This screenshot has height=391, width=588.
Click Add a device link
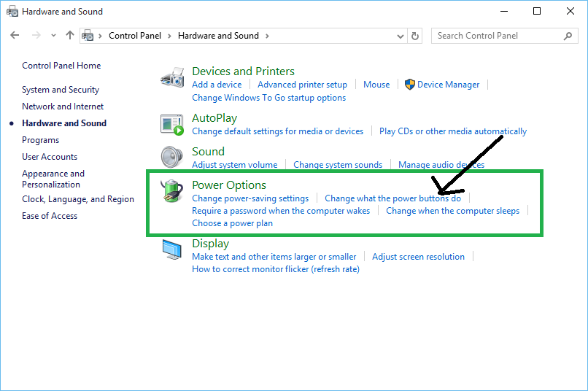[x=217, y=85]
